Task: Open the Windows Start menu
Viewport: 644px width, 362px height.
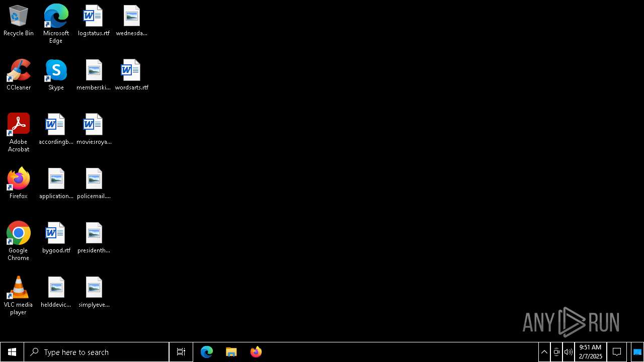Action: 12,352
